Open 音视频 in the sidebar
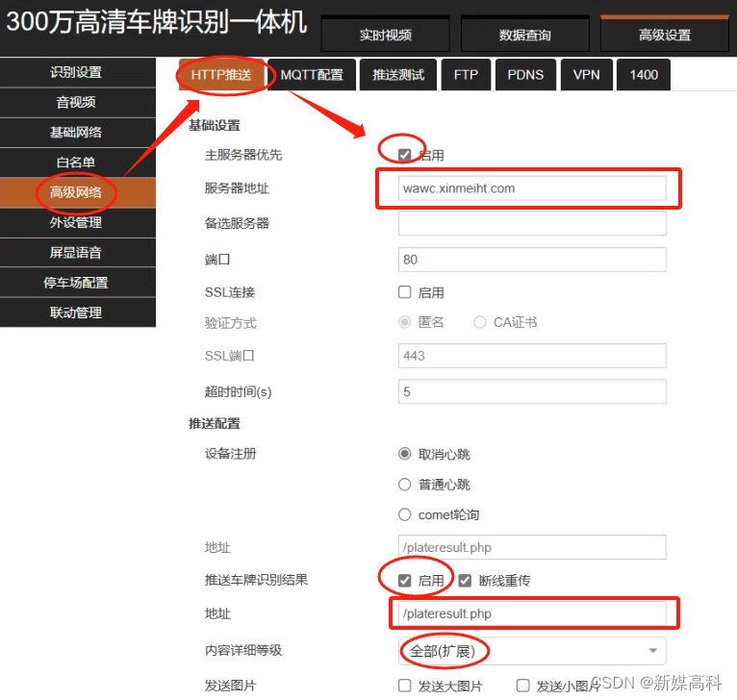This screenshot has height=700, width=737. pos(78,103)
